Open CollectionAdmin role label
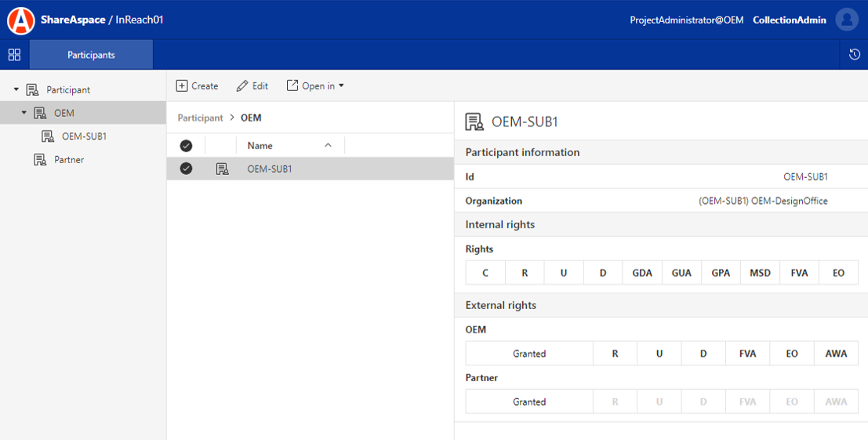 (x=790, y=20)
